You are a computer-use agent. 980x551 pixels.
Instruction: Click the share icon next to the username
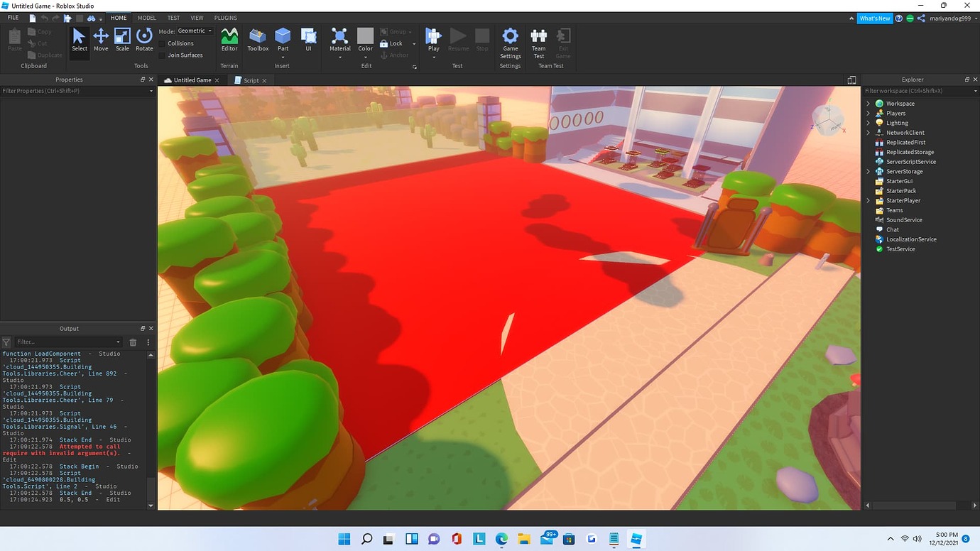click(x=921, y=18)
